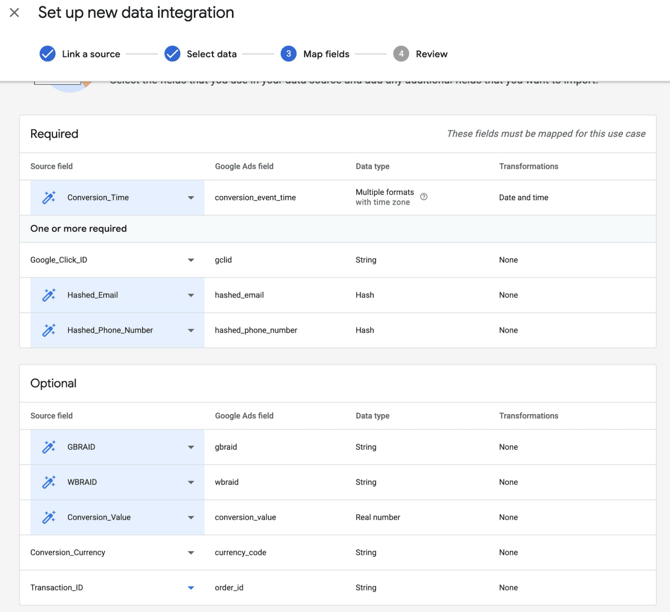Open the GBRAID source field dropdown
Viewport: 670px width, 612px height.
point(191,447)
